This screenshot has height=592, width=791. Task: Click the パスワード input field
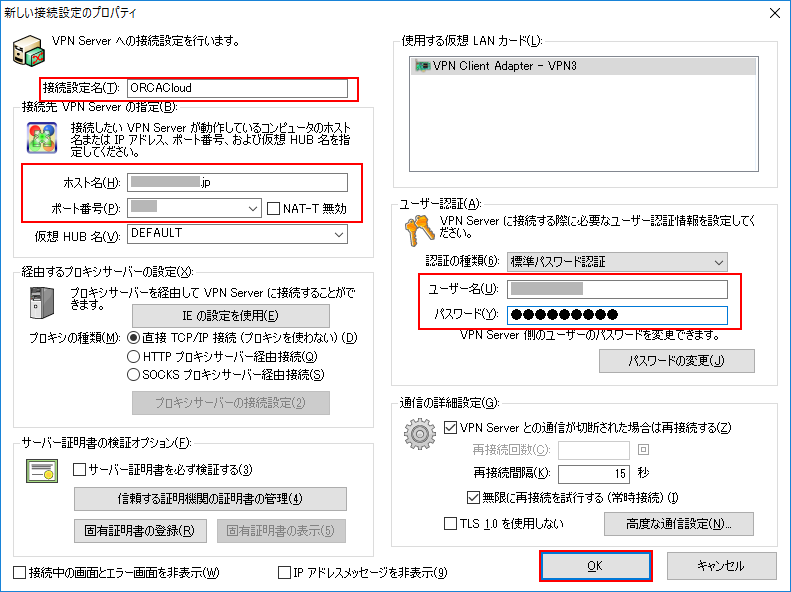coord(617,315)
